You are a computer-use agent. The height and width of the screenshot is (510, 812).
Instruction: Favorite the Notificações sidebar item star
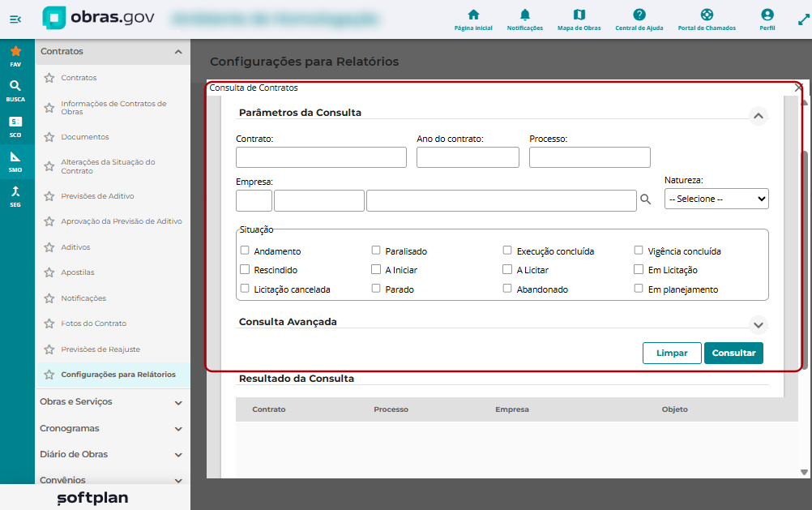tap(49, 298)
